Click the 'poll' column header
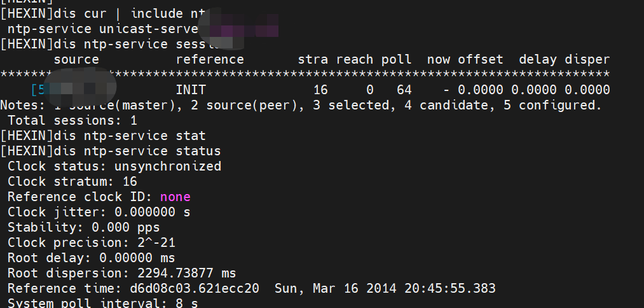The width and height of the screenshot is (644, 308). coord(397,59)
